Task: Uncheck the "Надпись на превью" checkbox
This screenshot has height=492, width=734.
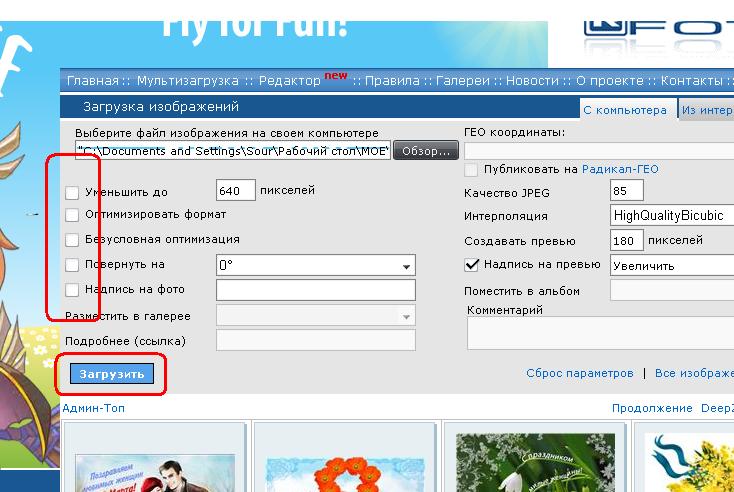Action: [473, 265]
